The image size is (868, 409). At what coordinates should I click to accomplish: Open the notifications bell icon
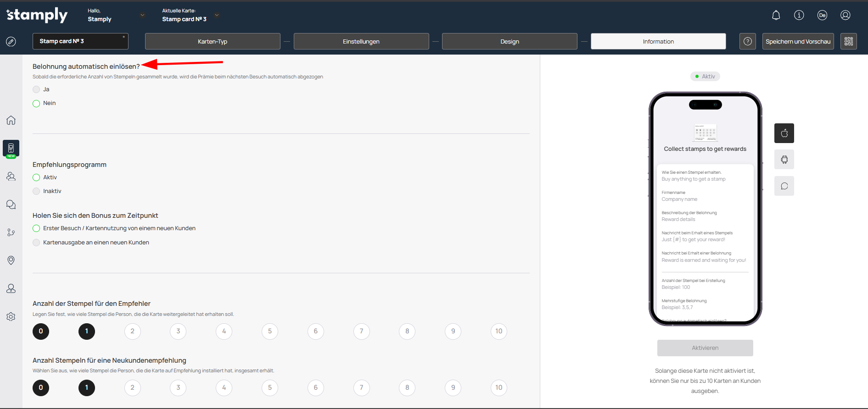click(x=776, y=15)
